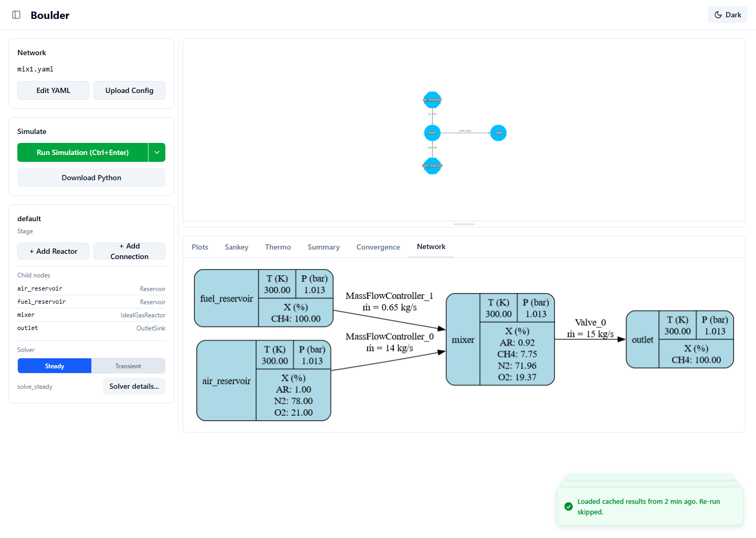Select the mixer node in graph
Viewport: 756px width, 538px height.
point(432,133)
